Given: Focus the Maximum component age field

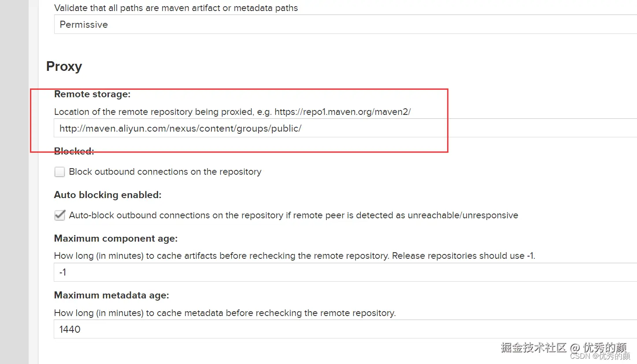Looking at the screenshot, I should coord(344,272).
